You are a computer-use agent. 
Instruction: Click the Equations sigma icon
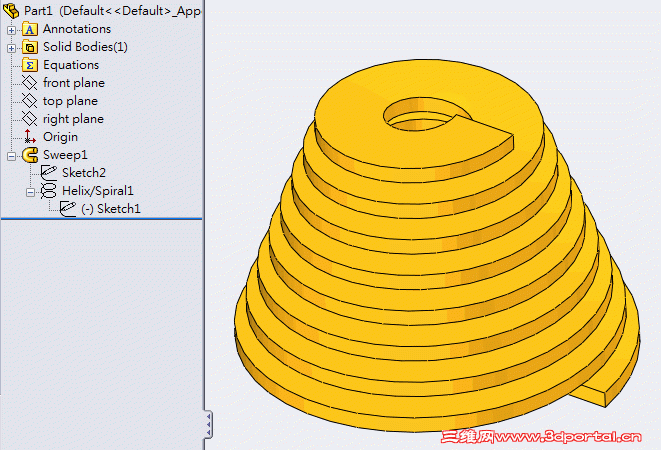(x=30, y=65)
